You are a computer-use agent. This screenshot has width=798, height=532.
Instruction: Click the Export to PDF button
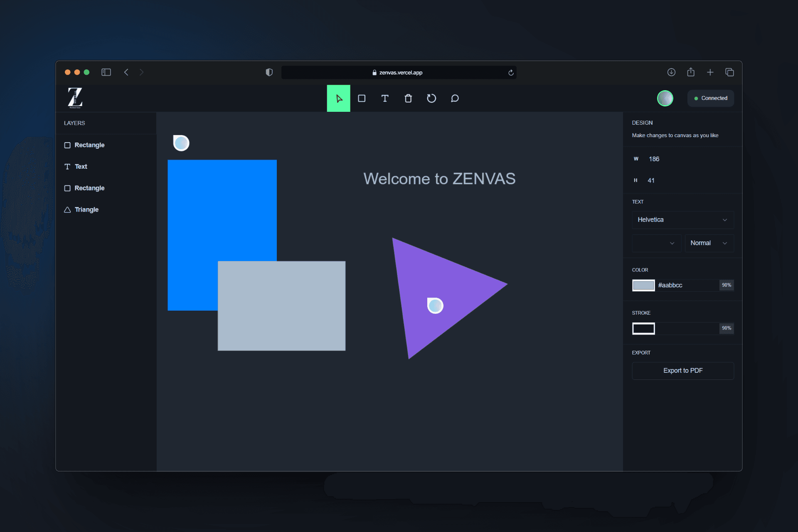click(683, 371)
